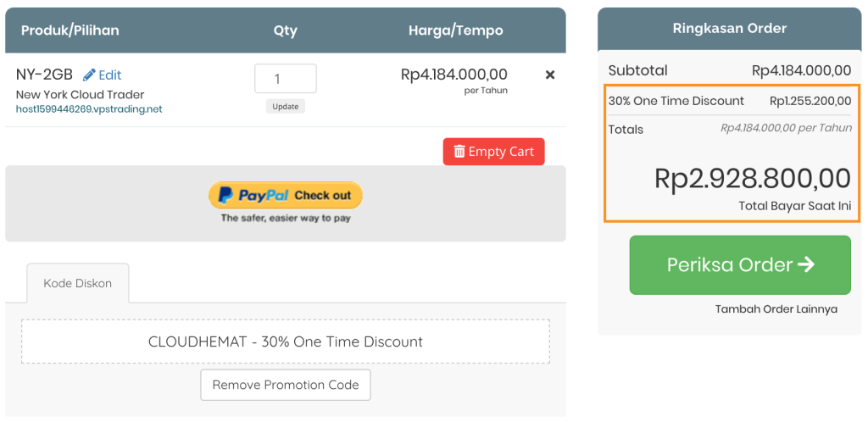Open the host1599446269.vpstrading.net hostname link
This screenshot has width=868, height=422.
(89, 109)
